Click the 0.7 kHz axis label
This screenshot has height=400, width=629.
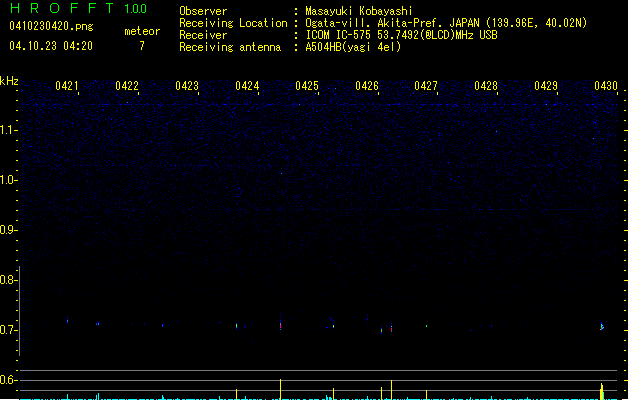(x=8, y=330)
